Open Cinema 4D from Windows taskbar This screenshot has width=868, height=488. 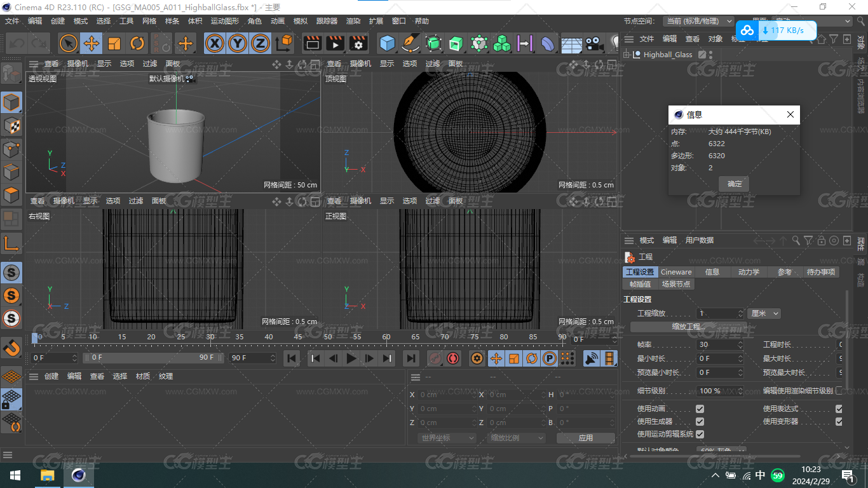79,475
